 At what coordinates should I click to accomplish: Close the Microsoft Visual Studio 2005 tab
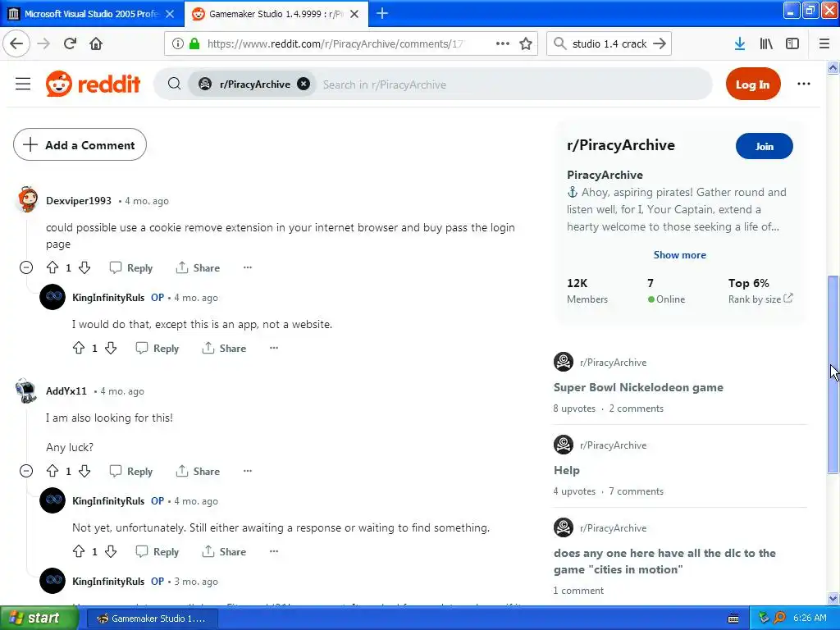170,14
